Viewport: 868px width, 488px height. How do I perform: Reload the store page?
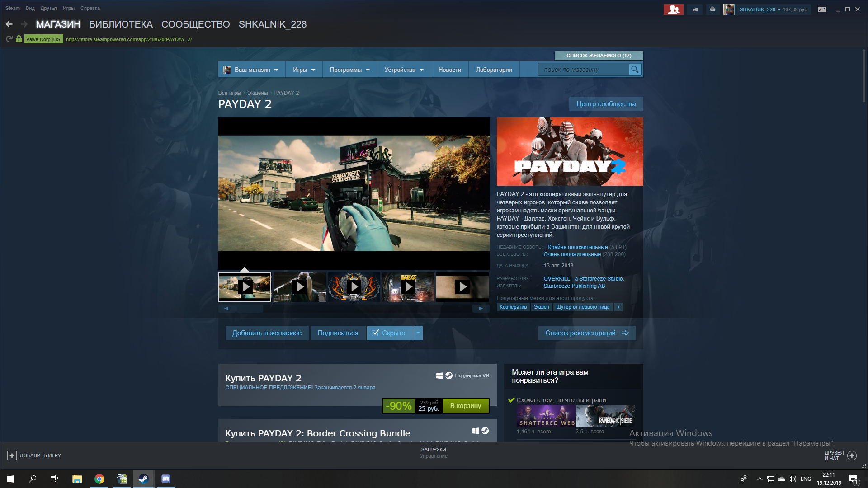(9, 39)
